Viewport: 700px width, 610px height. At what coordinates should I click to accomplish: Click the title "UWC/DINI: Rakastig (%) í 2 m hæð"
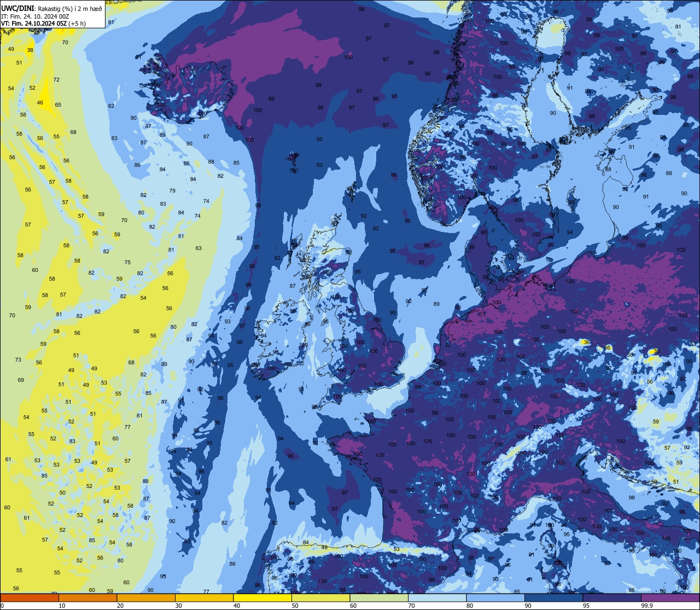click(x=51, y=9)
